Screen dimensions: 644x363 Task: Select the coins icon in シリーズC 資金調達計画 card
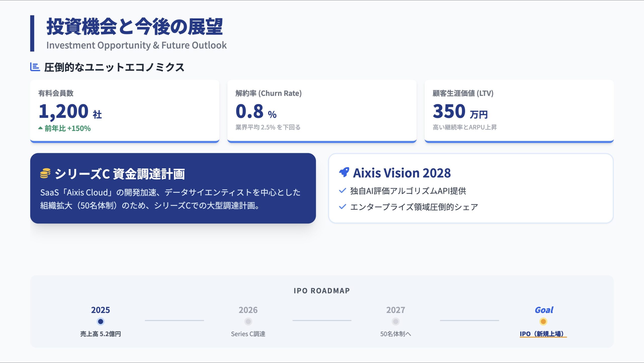tap(44, 173)
